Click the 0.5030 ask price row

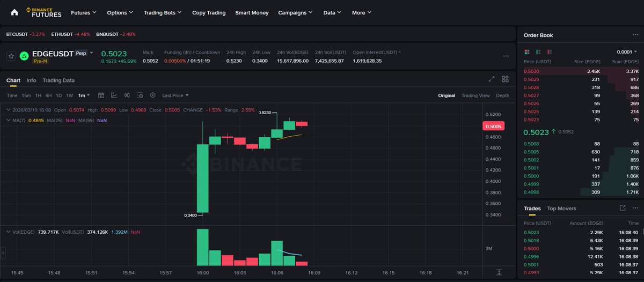point(581,71)
